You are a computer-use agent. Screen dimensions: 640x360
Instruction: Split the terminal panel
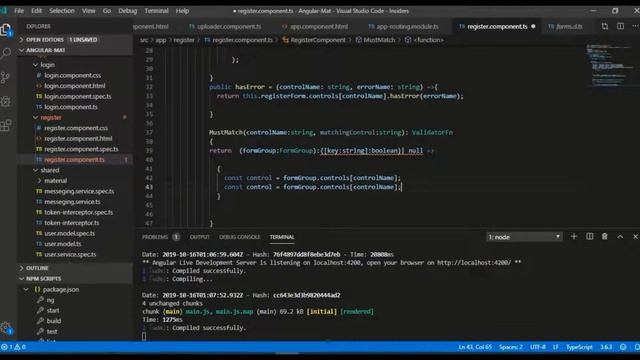(x=589, y=237)
